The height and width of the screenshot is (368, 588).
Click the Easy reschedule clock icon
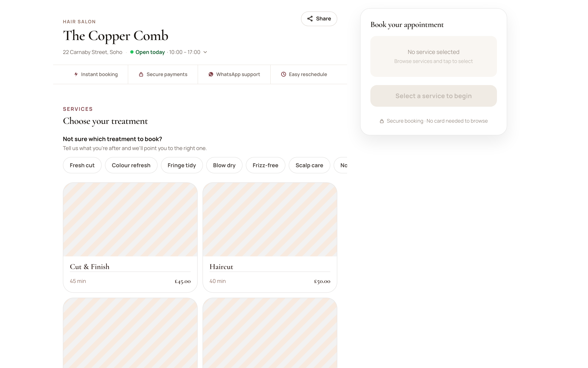(x=284, y=74)
